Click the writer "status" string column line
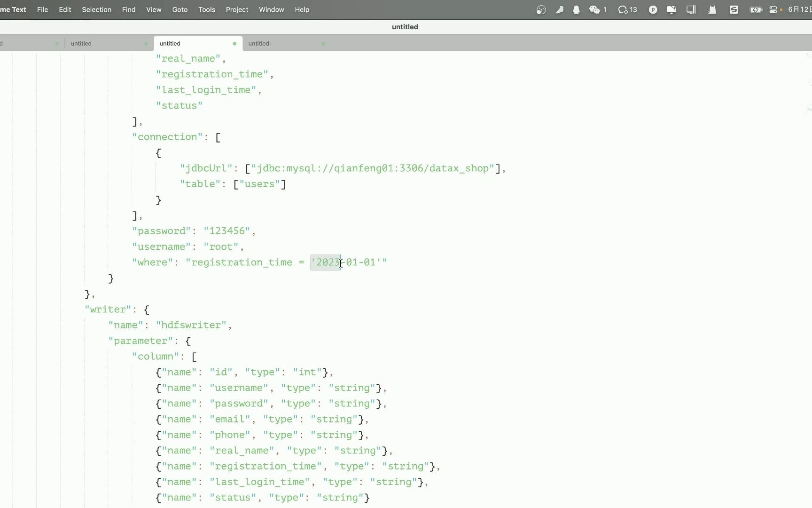Viewport: 812px width, 508px height. (x=263, y=498)
